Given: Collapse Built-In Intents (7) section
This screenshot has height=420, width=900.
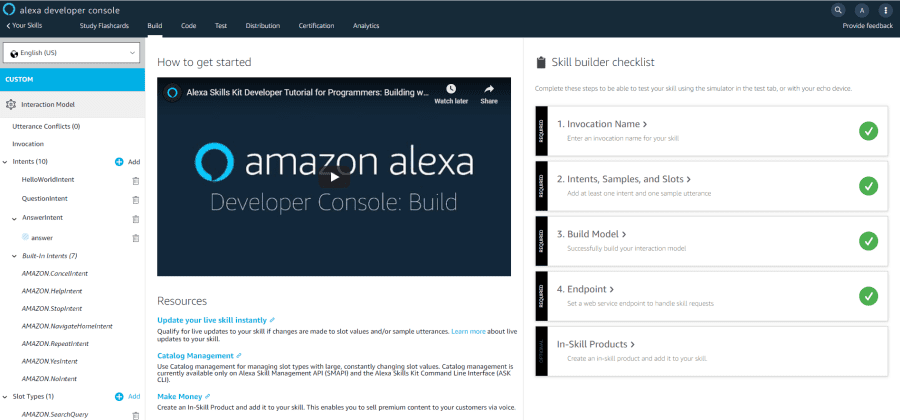Looking at the screenshot, I should 14,256.
